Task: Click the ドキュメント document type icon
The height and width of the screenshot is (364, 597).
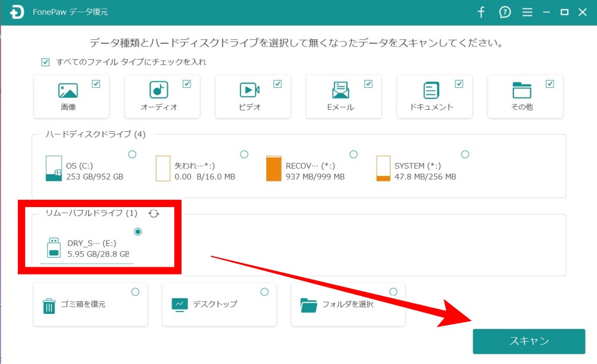Action: (431, 90)
